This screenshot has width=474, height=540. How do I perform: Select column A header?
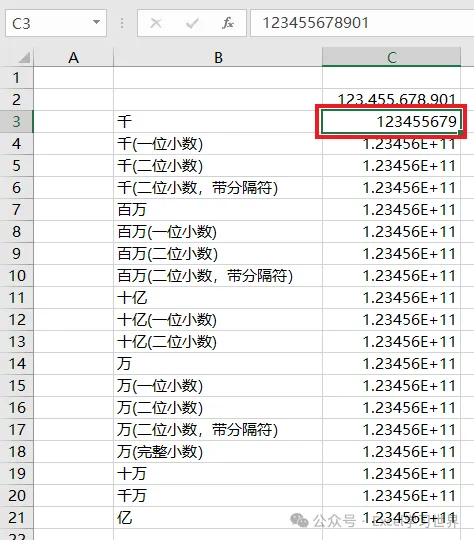click(x=73, y=57)
